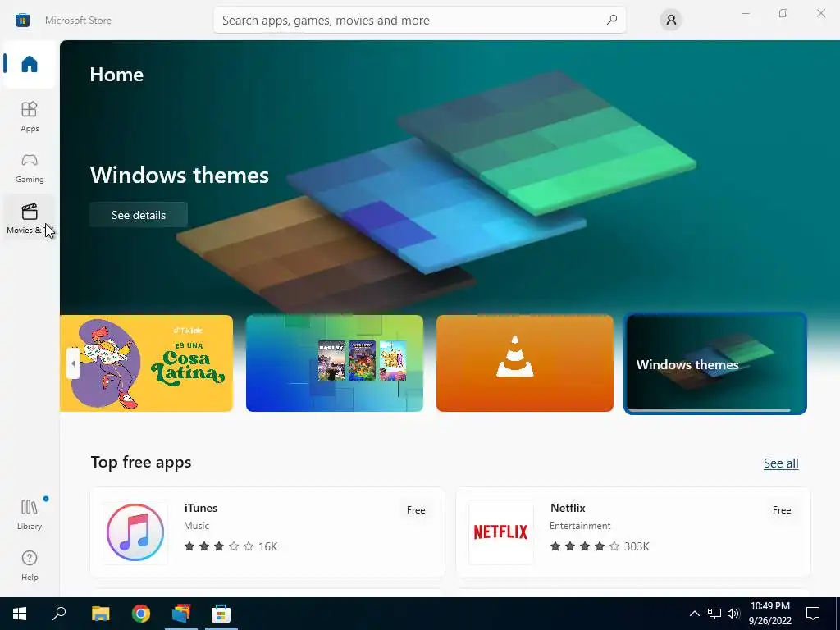This screenshot has height=630, width=840.
Task: Open the volume speaker icon in tray
Action: [x=733, y=614]
